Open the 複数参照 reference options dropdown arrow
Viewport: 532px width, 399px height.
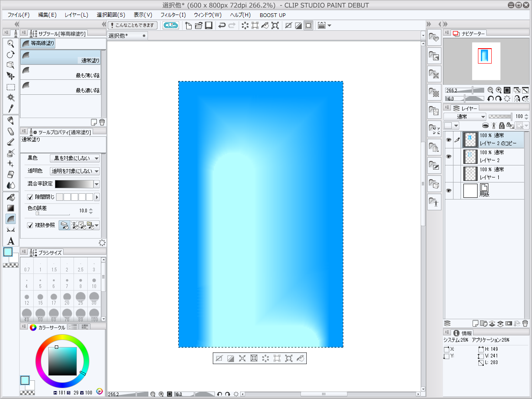click(x=97, y=225)
